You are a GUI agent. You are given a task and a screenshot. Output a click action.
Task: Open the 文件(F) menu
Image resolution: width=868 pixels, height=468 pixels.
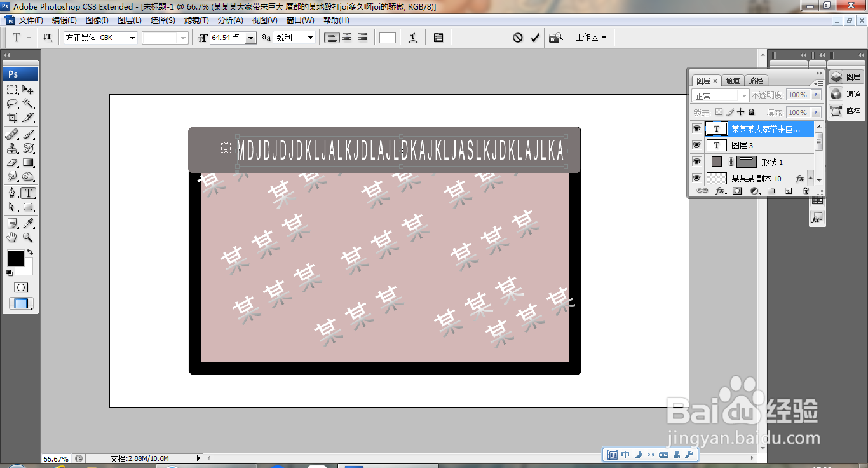(31, 20)
